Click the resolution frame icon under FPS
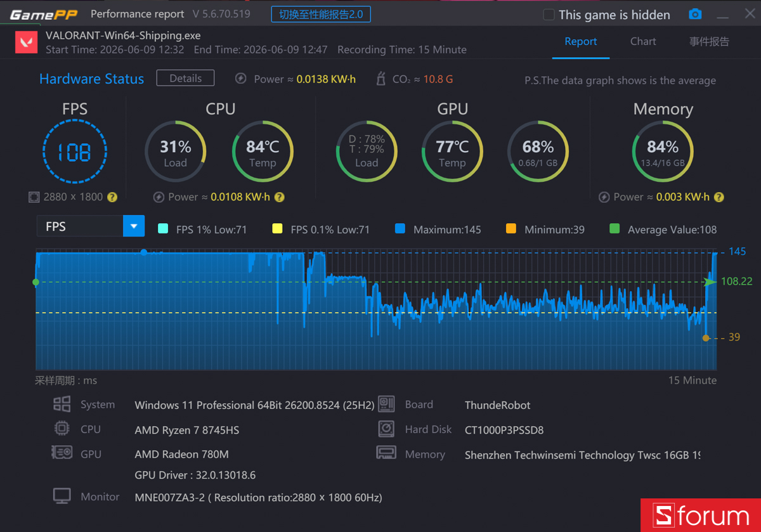Viewport: 761px width, 532px height. point(34,197)
